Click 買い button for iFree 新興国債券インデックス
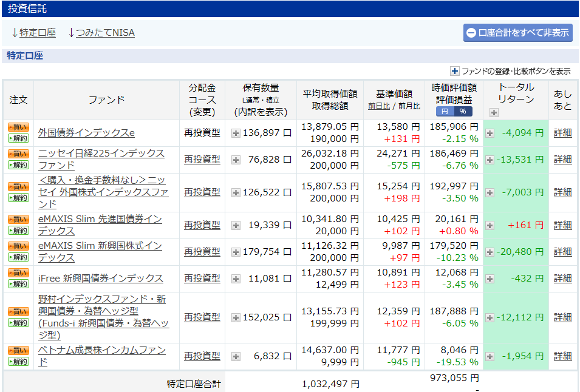The width and height of the screenshot is (580, 392). (x=18, y=272)
